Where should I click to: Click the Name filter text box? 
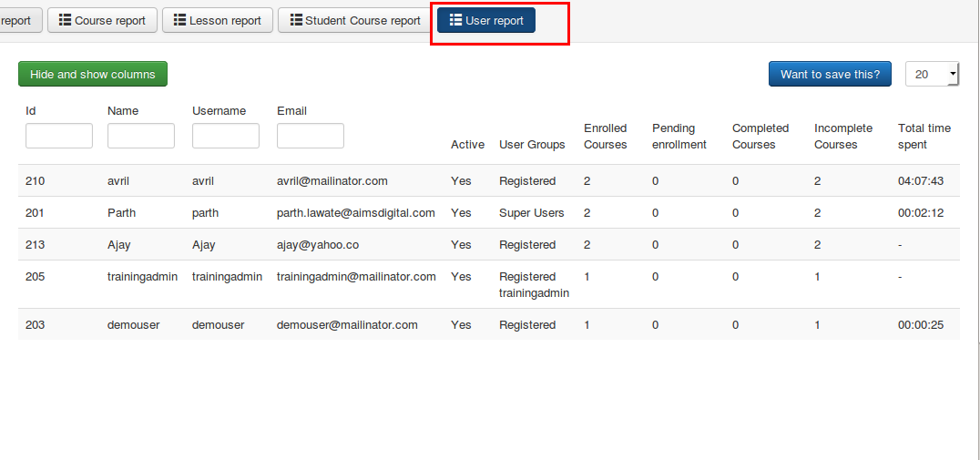coord(141,136)
